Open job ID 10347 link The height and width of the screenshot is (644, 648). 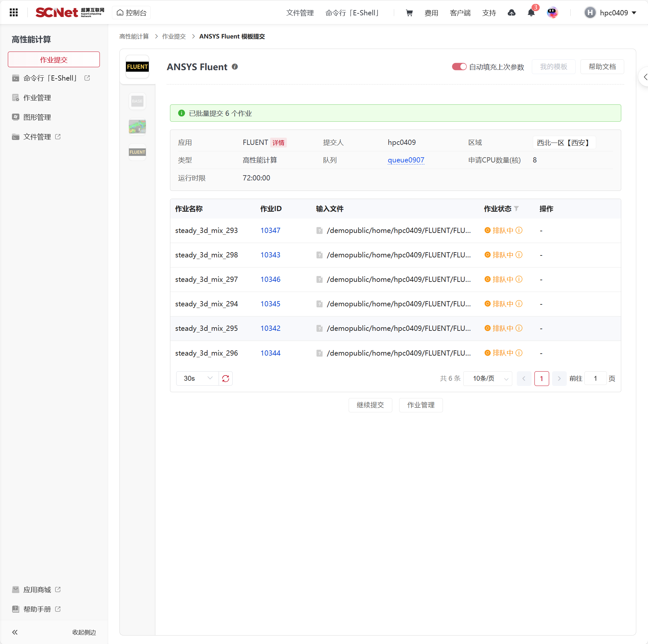click(270, 230)
